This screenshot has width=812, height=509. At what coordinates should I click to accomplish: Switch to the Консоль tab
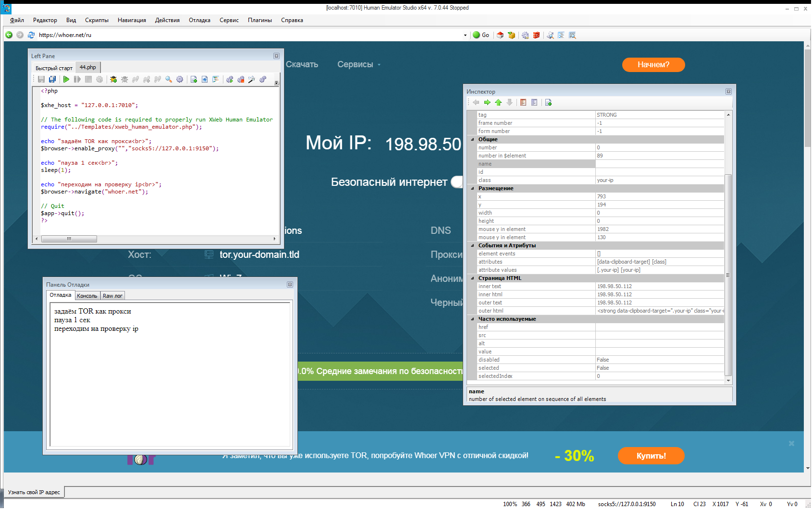point(87,296)
